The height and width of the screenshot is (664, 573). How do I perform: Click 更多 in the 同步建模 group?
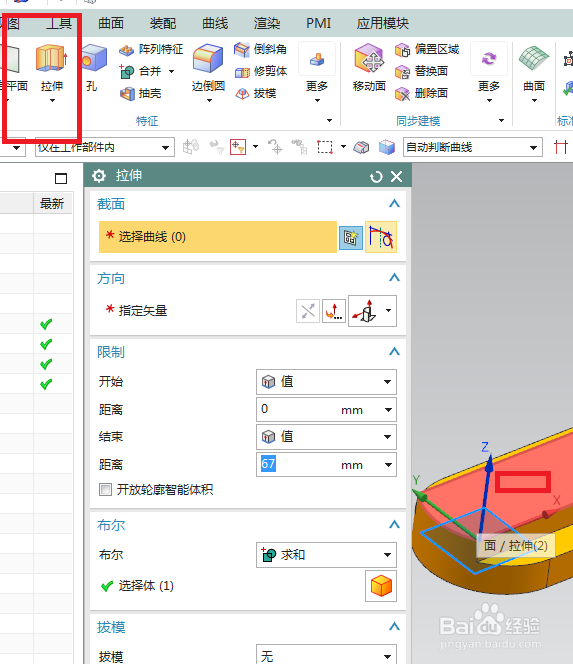[489, 72]
